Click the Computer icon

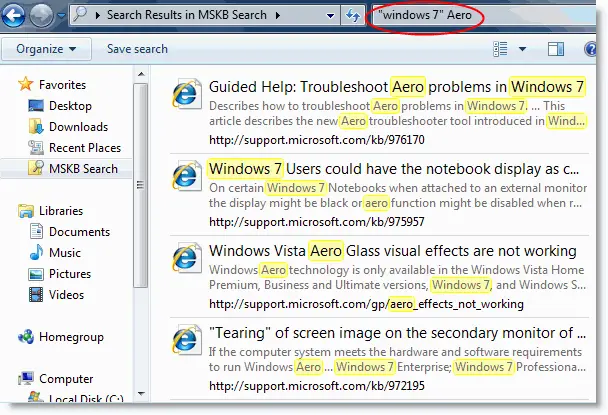pyautogui.click(x=26, y=379)
